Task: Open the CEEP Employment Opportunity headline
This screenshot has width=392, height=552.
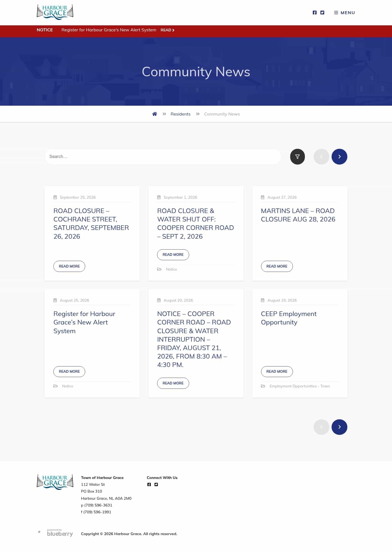Action: [x=289, y=318]
